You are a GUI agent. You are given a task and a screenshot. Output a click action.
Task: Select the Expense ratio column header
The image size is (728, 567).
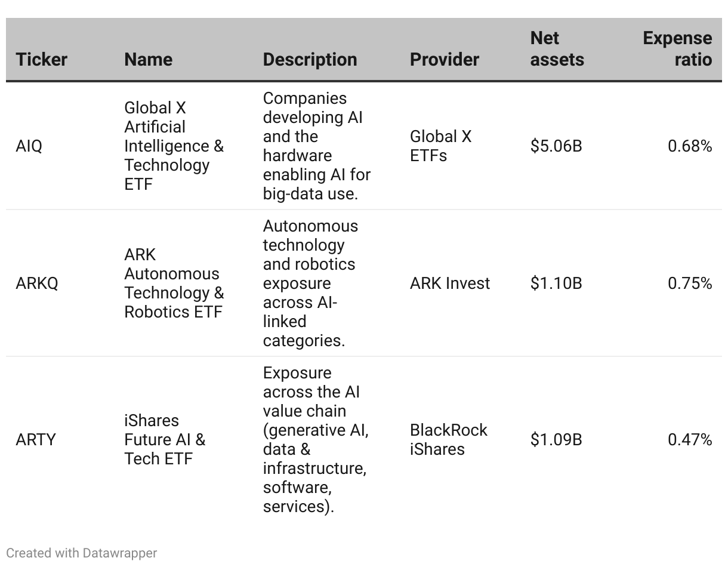[677, 49]
